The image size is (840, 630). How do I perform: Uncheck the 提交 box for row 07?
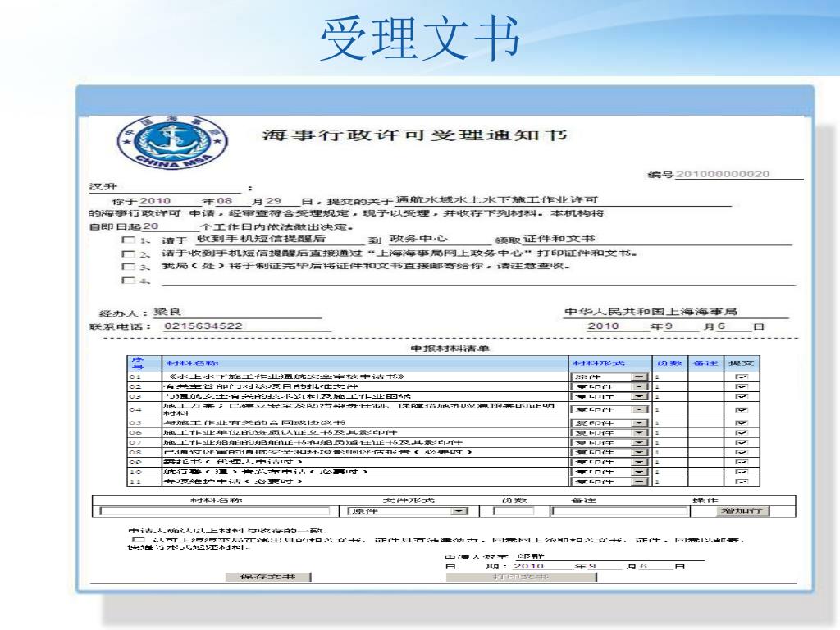coord(742,442)
